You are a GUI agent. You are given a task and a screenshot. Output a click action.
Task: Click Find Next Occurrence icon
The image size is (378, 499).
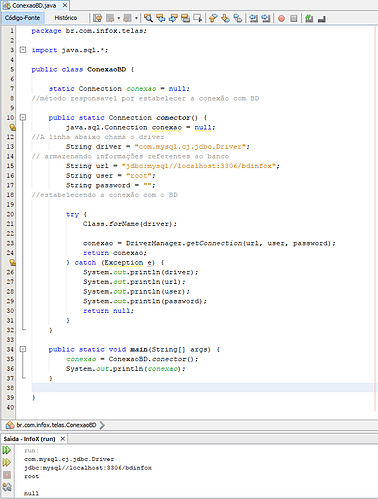coord(173,18)
